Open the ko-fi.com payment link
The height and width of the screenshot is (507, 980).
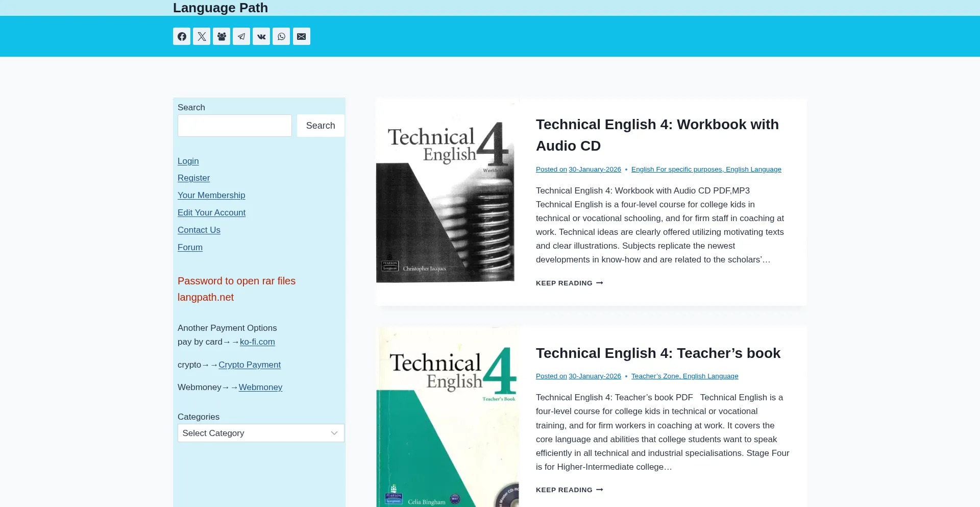257,342
